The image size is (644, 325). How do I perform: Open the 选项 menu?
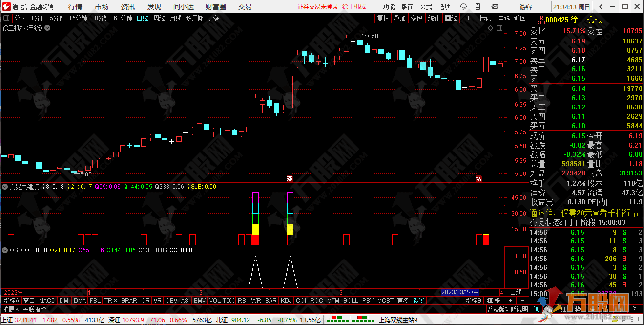(445, 7)
